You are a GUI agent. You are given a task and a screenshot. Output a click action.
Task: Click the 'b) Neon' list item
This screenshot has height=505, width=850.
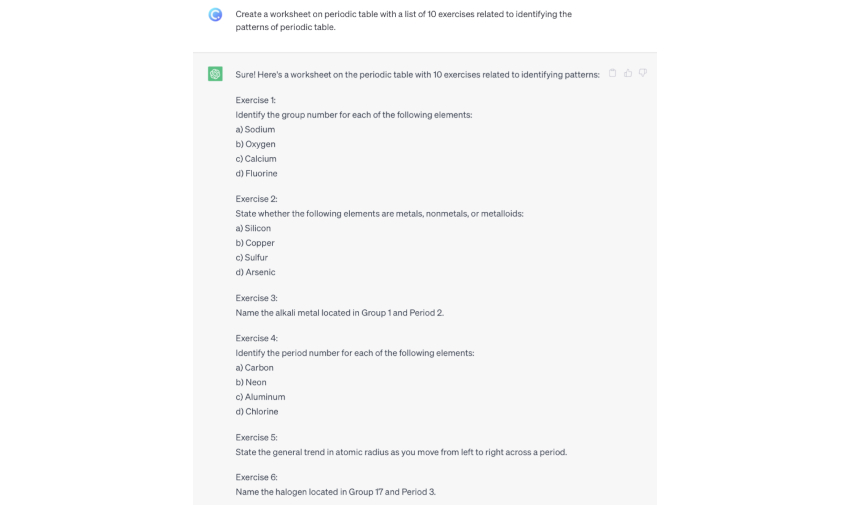[x=251, y=382]
